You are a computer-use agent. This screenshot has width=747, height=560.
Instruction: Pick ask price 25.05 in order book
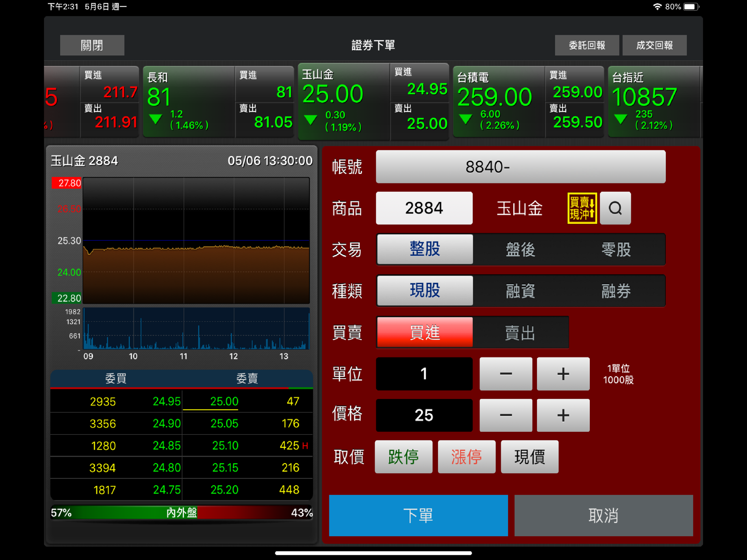click(224, 423)
